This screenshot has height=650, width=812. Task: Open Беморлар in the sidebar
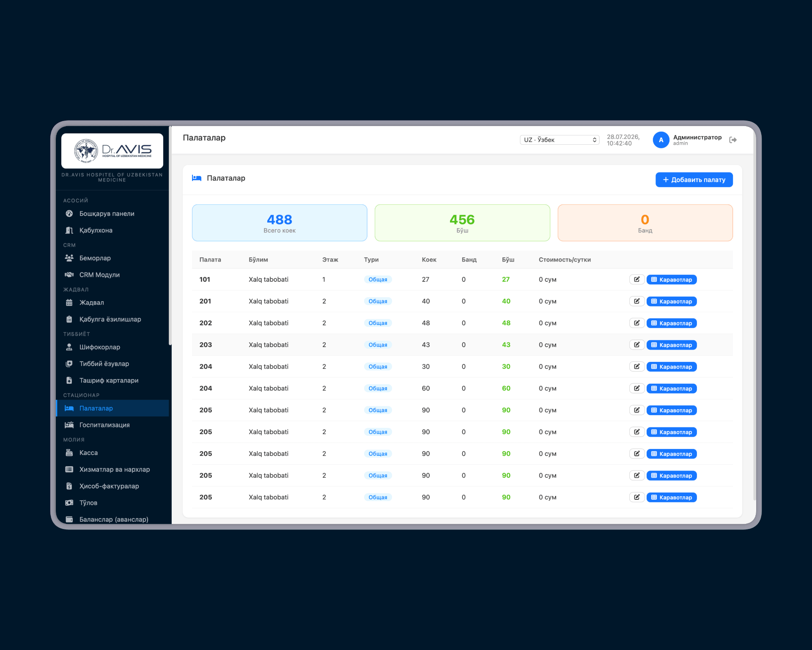coord(112,258)
